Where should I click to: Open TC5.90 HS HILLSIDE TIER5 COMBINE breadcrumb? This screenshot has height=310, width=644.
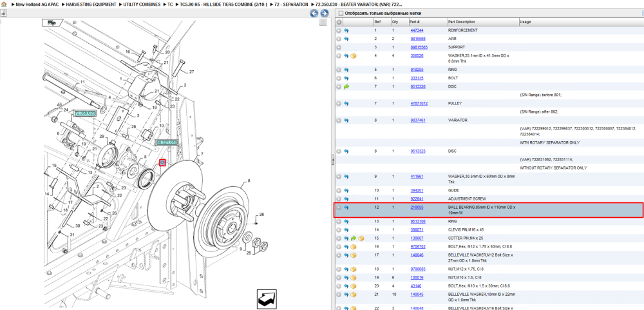tap(223, 4)
